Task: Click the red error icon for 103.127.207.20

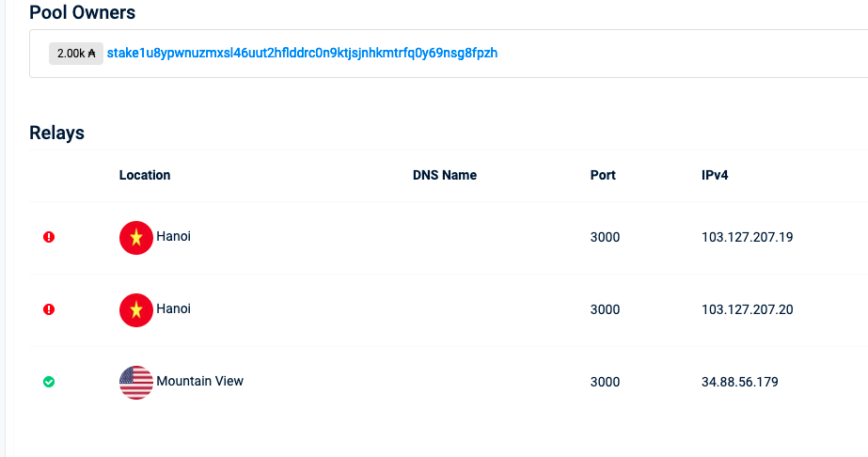Action: [49, 309]
